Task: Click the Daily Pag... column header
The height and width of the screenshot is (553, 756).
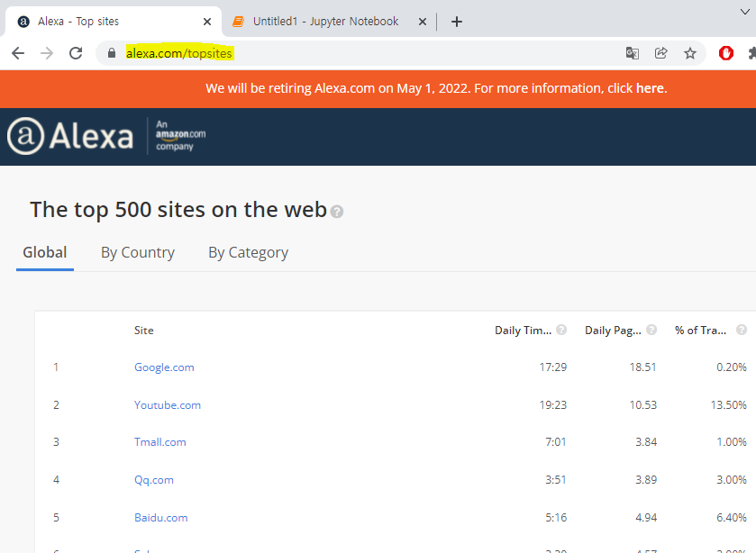Action: [613, 331]
